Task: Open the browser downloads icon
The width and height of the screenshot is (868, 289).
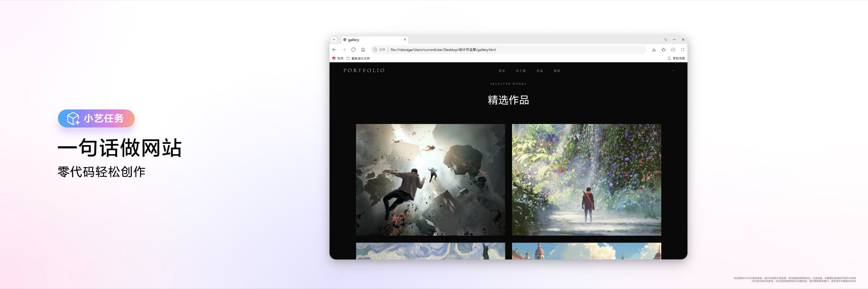Action: point(654,50)
